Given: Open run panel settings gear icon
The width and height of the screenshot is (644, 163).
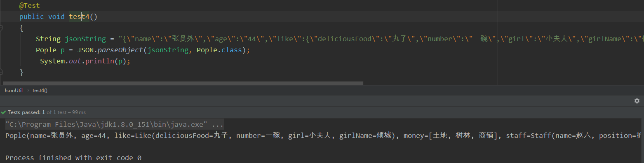Looking at the screenshot, I should 637,101.
